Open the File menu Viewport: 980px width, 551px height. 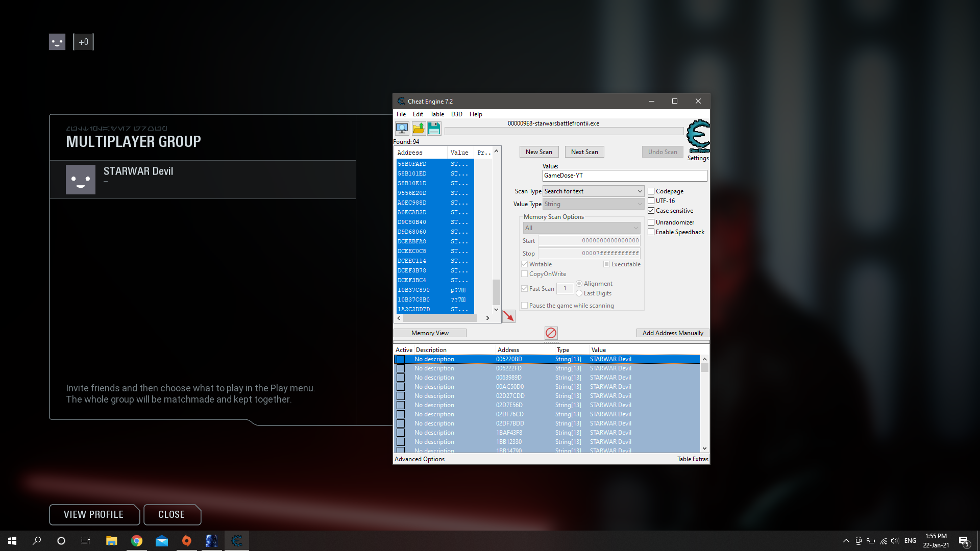(401, 114)
